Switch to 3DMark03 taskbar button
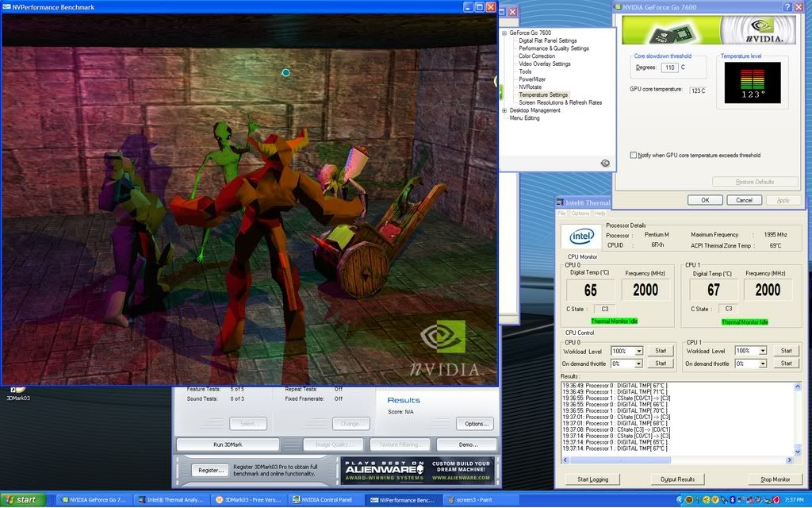 click(x=247, y=500)
